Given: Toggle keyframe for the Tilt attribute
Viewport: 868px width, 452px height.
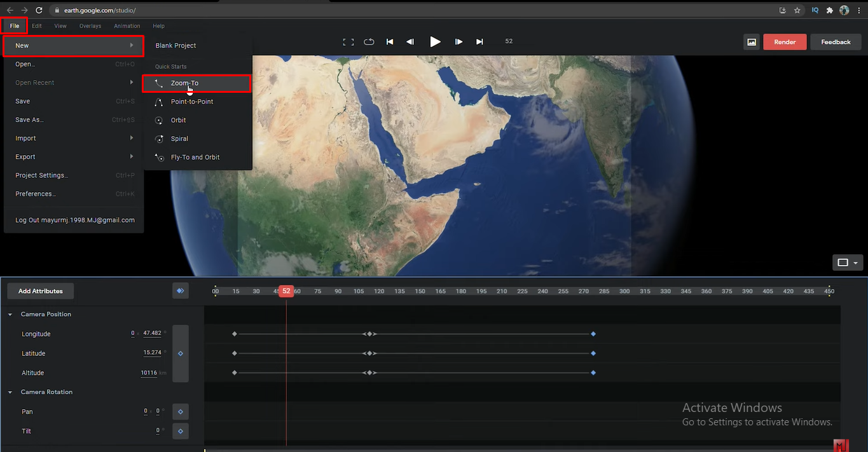Looking at the screenshot, I should [181, 431].
